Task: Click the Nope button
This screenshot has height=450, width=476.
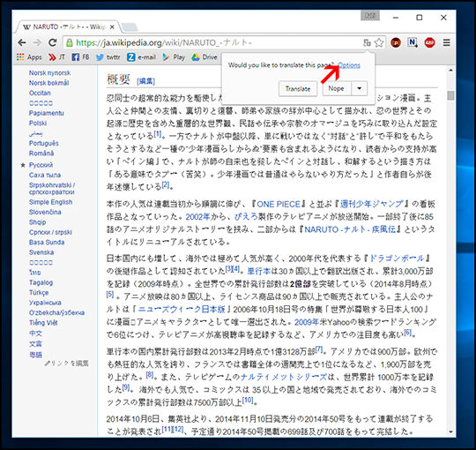Action: tap(336, 88)
